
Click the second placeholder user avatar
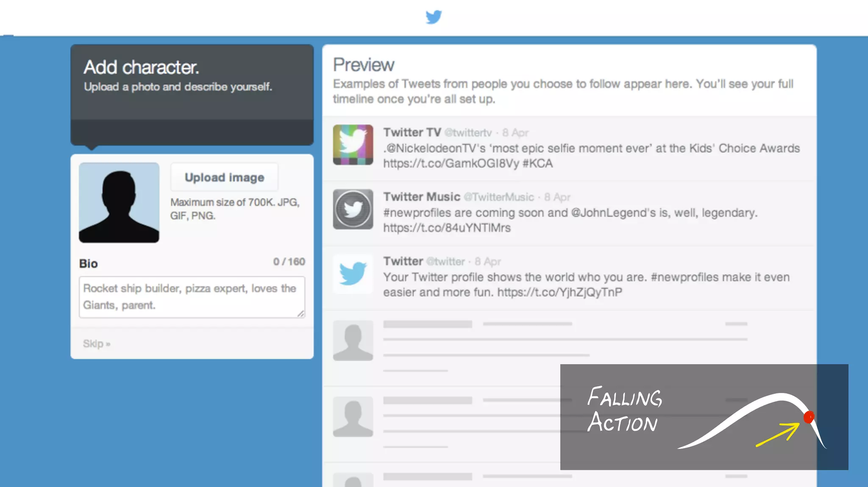(353, 417)
